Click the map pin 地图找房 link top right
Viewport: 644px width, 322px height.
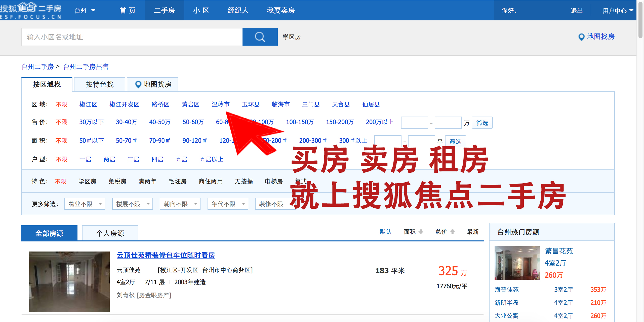[596, 37]
